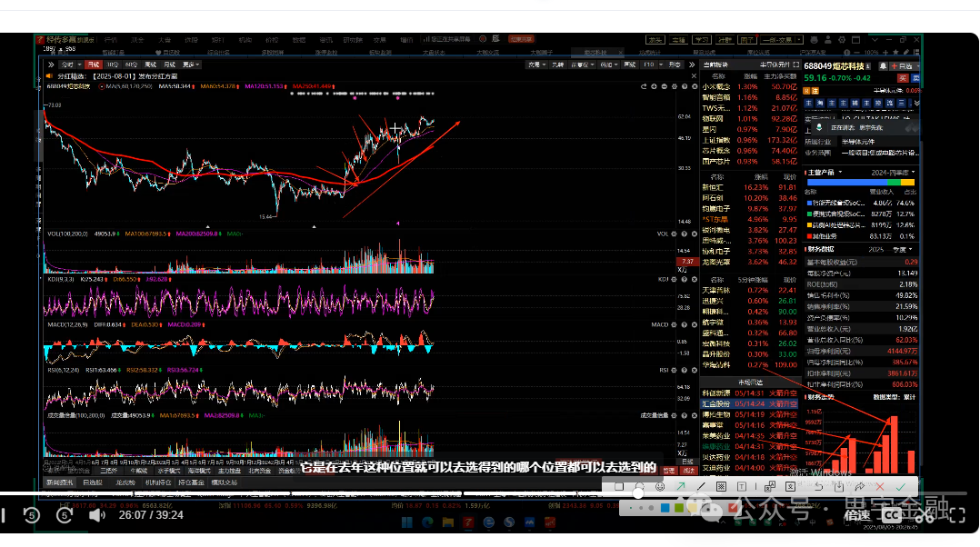Image resolution: width=980 pixels, height=547 pixels.
Task: Open the top-right settings gear icon
Action: [x=842, y=39]
